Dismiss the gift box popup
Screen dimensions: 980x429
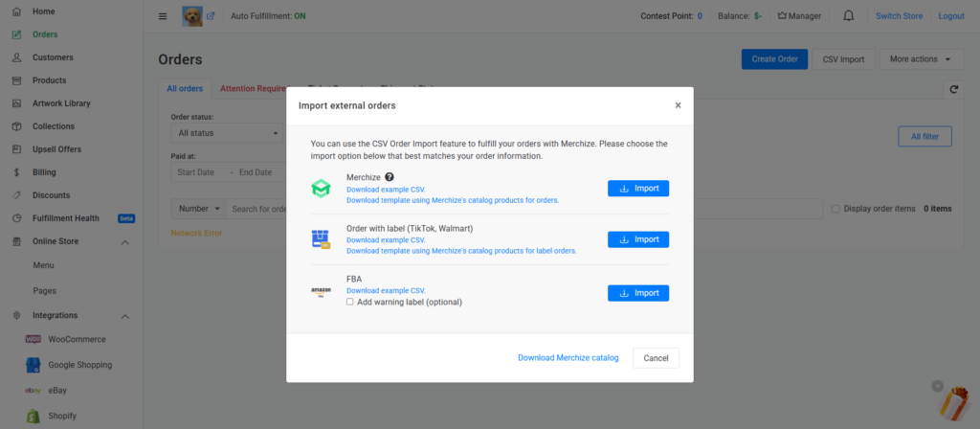[937, 386]
